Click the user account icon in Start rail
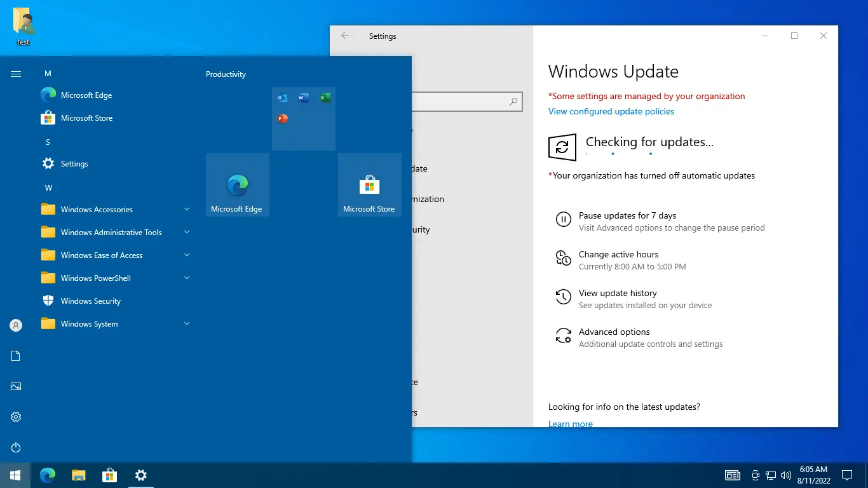 point(16,325)
